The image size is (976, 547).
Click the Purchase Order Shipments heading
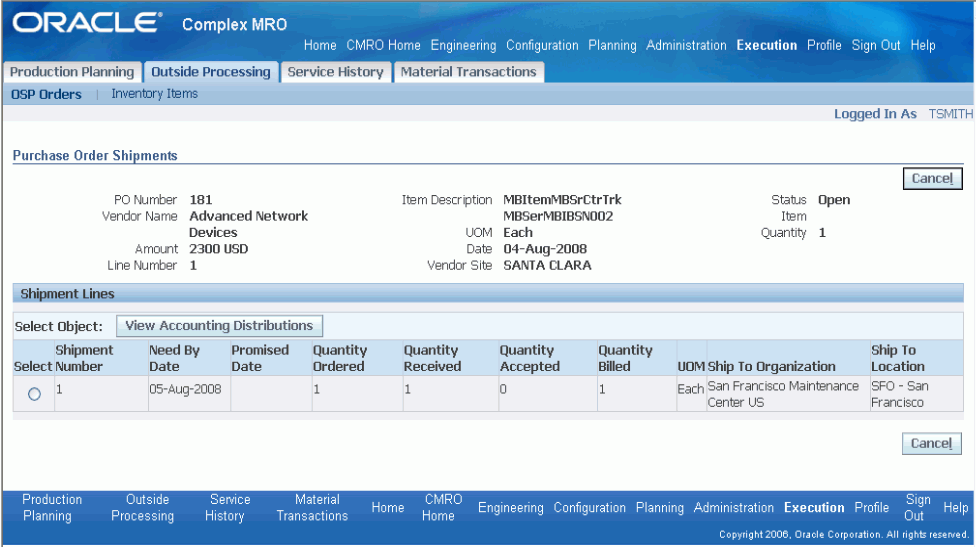[x=95, y=156]
